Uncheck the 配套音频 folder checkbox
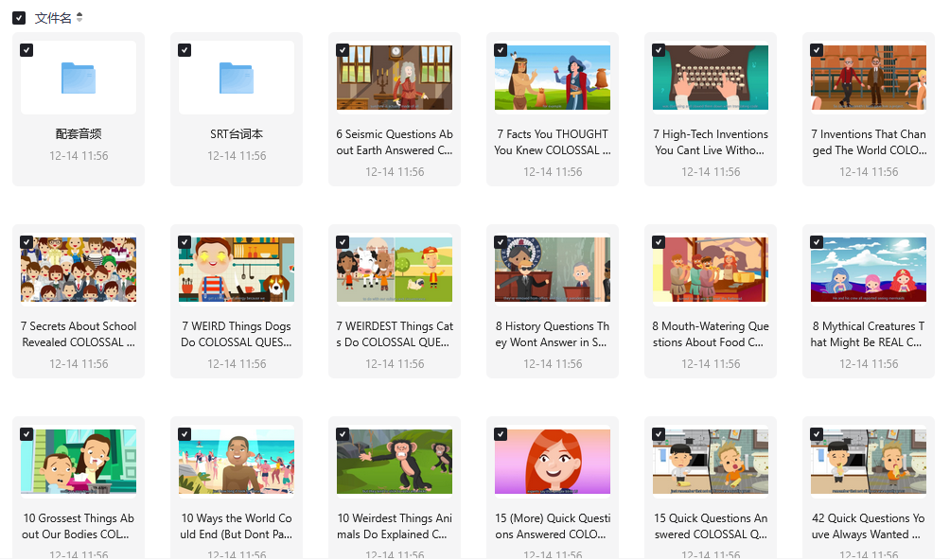This screenshot has width=950, height=560. tap(26, 50)
